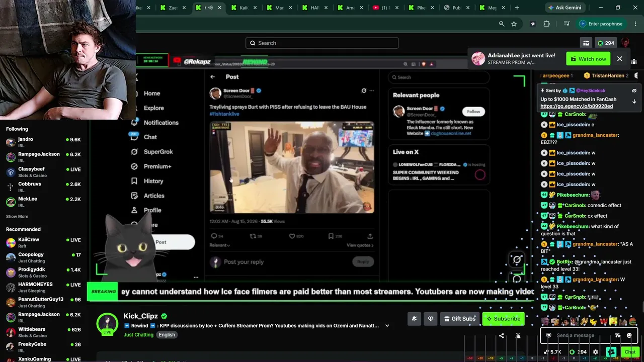Open NickLee channel in Following list
644x362 pixels.
click(44, 201)
